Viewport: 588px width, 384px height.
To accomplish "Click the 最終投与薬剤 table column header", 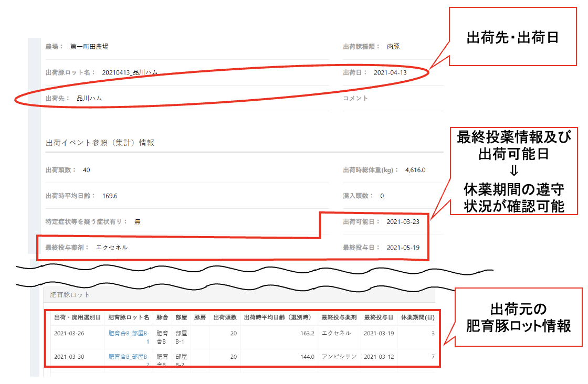I will (x=339, y=317).
